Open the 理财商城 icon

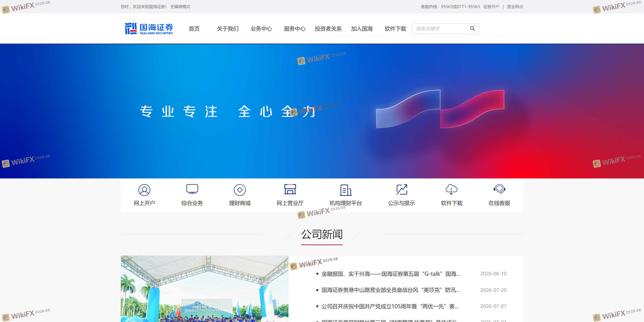coord(240,190)
